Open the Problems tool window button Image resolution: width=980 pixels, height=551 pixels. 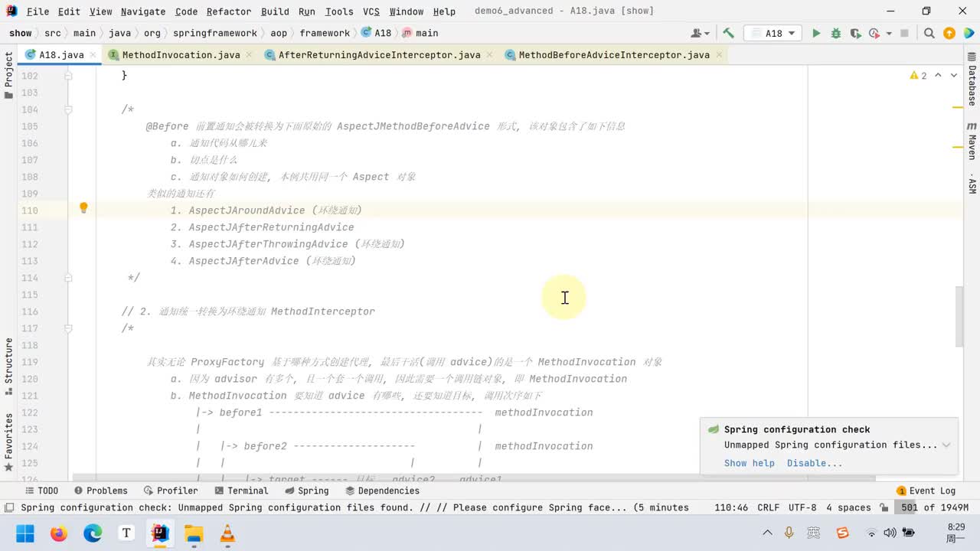[100, 491]
